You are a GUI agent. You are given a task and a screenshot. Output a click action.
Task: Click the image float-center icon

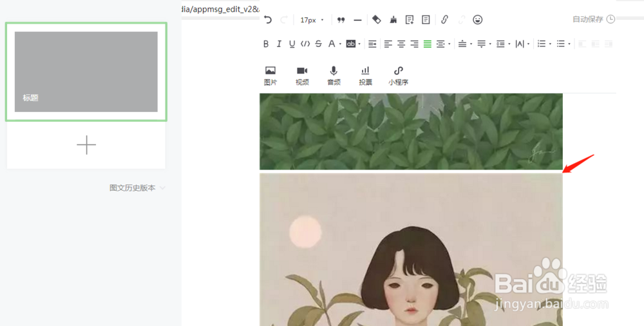click(x=595, y=44)
